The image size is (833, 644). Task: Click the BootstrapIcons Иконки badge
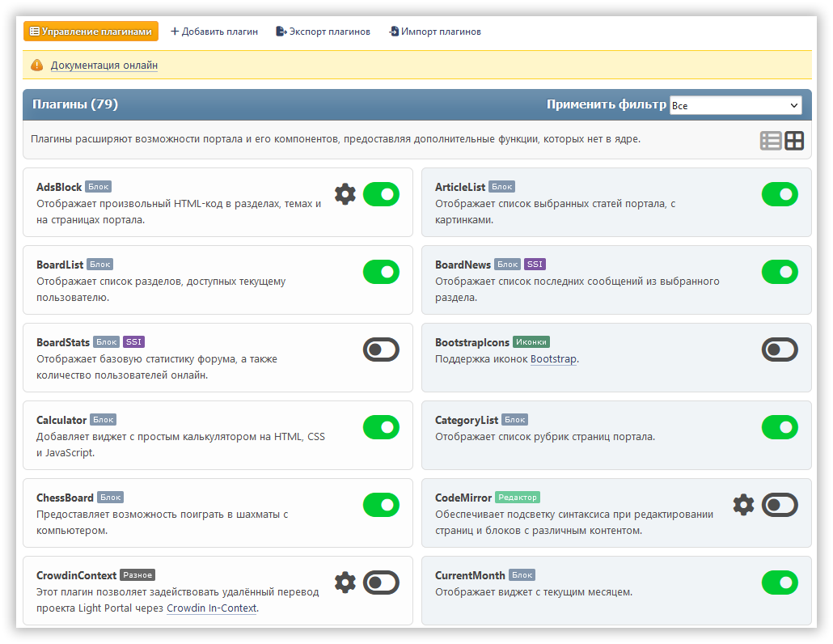pos(531,342)
